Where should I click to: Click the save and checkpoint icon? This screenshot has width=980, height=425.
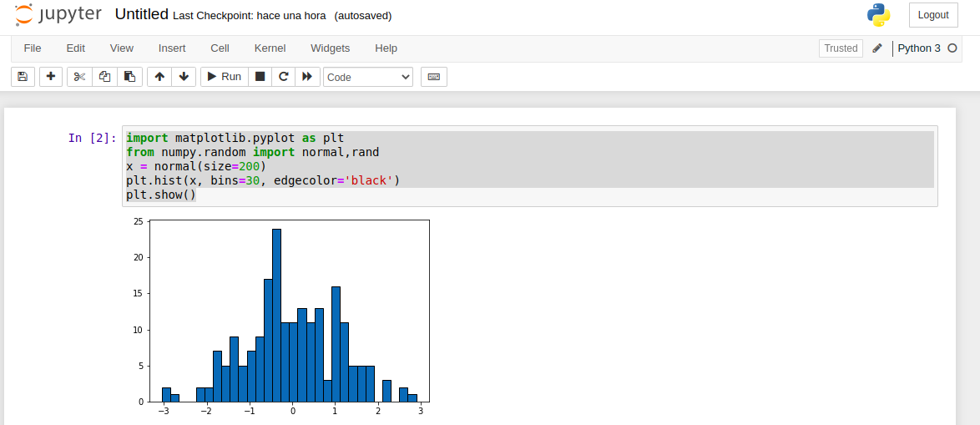pyautogui.click(x=23, y=77)
